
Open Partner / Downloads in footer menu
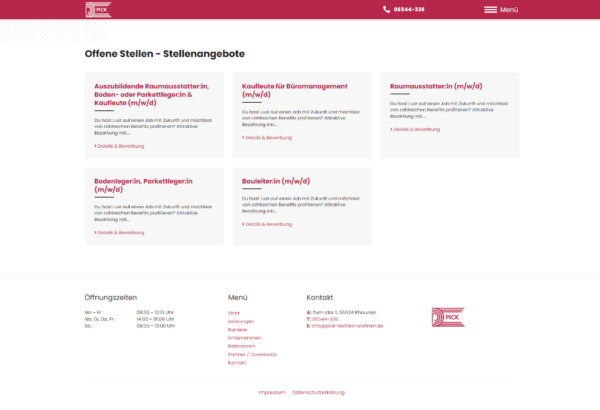click(252, 354)
